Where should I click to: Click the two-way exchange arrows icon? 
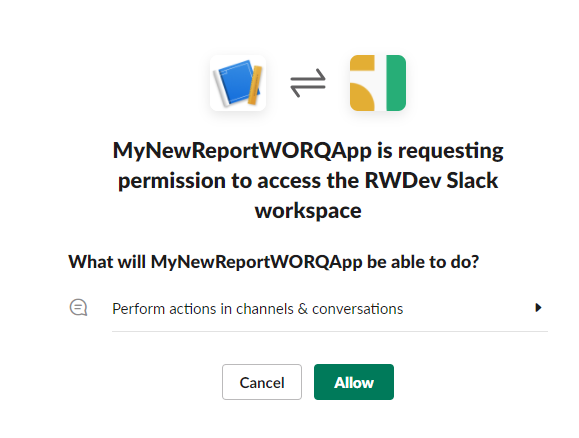click(x=308, y=83)
